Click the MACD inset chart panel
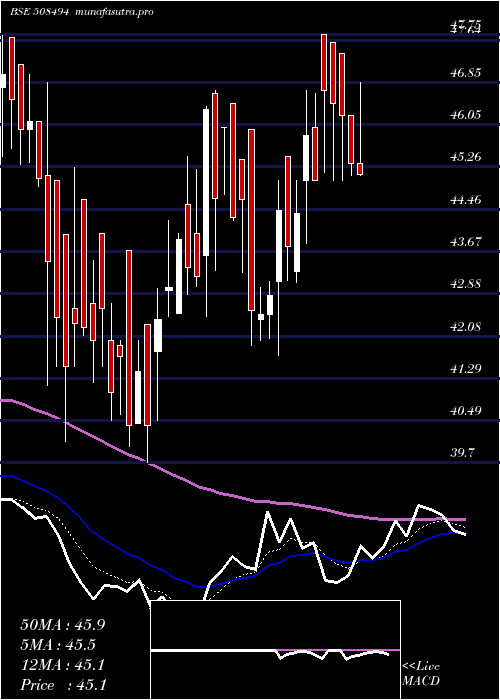 point(275,650)
